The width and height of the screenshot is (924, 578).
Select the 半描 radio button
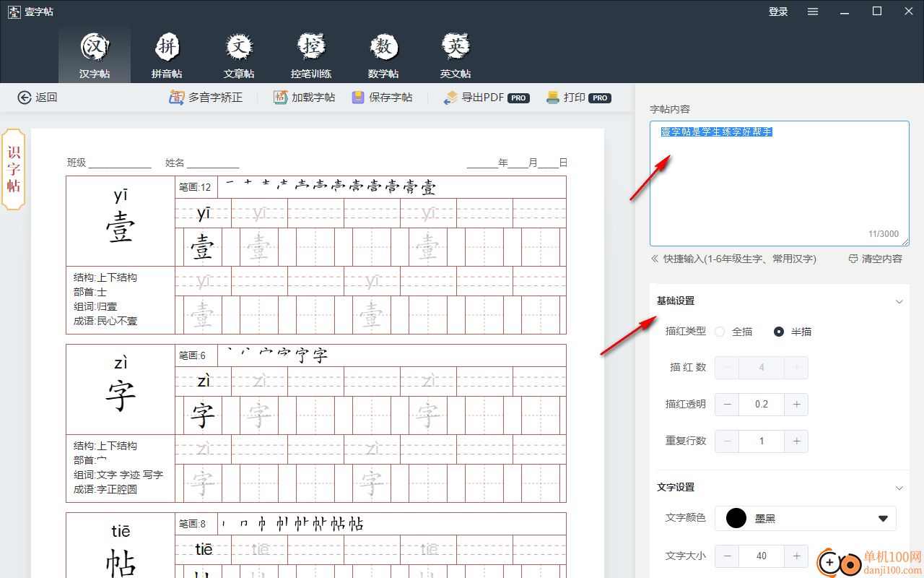click(x=779, y=332)
